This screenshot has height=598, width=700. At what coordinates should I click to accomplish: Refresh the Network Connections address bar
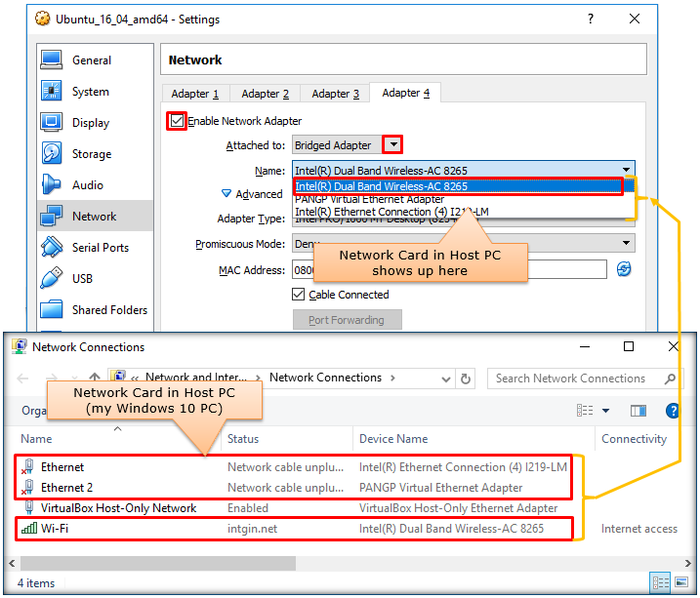pyautogui.click(x=465, y=379)
